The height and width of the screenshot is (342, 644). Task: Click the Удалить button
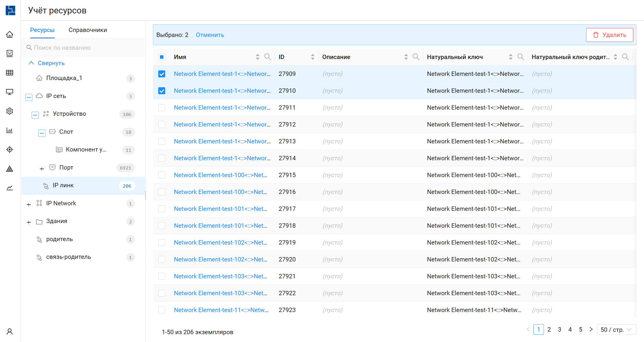609,35
